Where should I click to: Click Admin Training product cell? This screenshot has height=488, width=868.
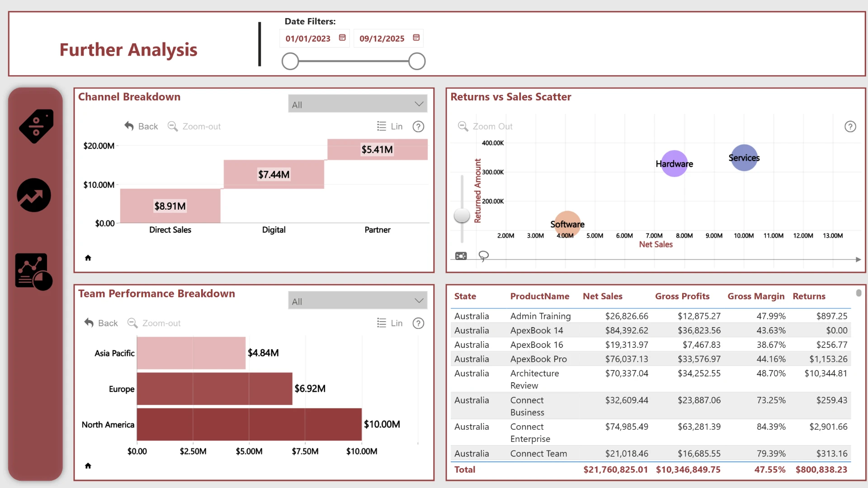point(541,316)
